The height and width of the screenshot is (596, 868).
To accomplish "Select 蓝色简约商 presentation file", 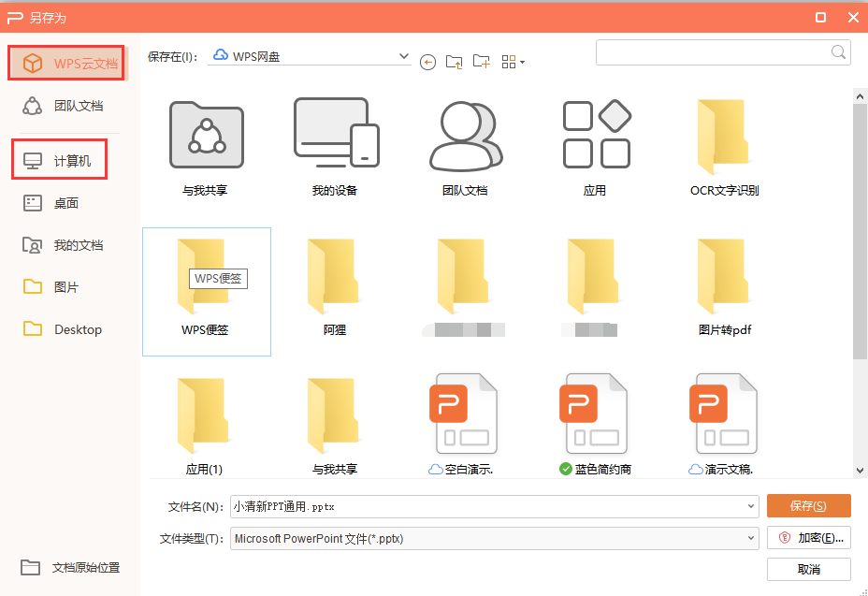I will pyautogui.click(x=596, y=424).
